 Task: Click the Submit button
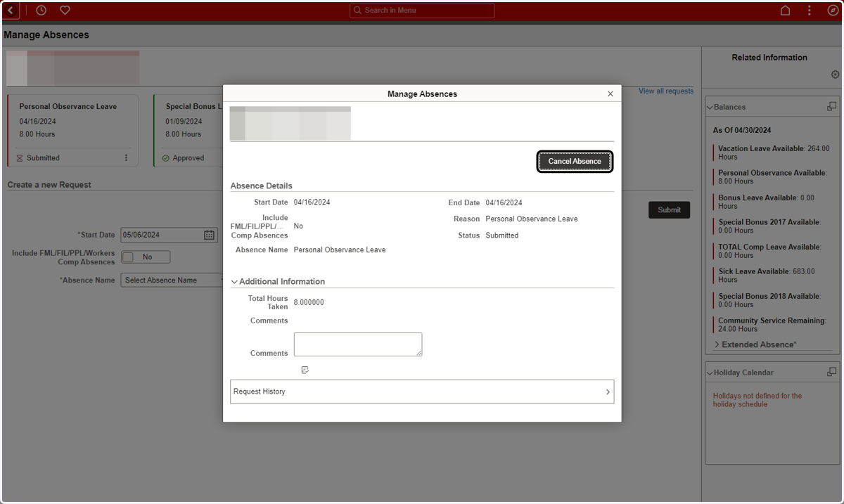[669, 209]
